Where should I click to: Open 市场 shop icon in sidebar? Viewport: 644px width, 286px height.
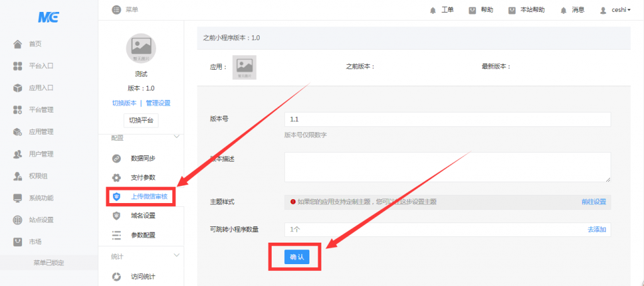click(18, 242)
